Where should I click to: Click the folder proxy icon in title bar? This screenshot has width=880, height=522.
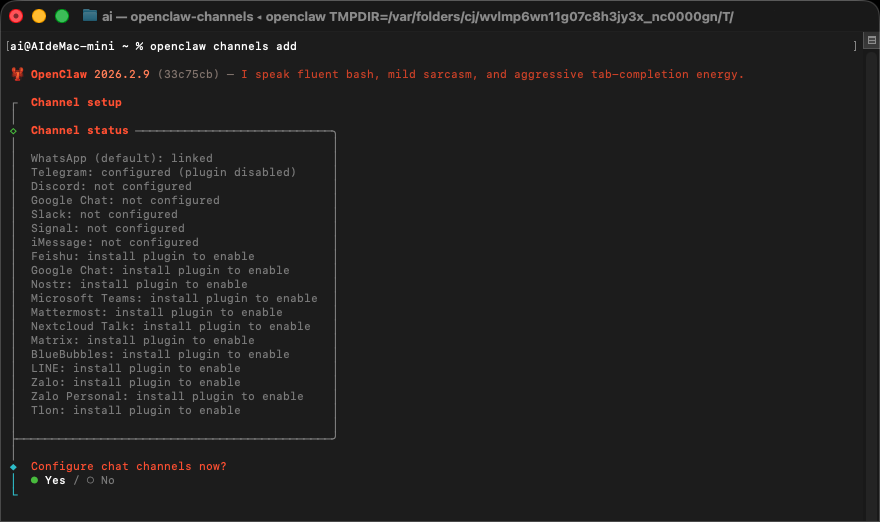(90, 16)
